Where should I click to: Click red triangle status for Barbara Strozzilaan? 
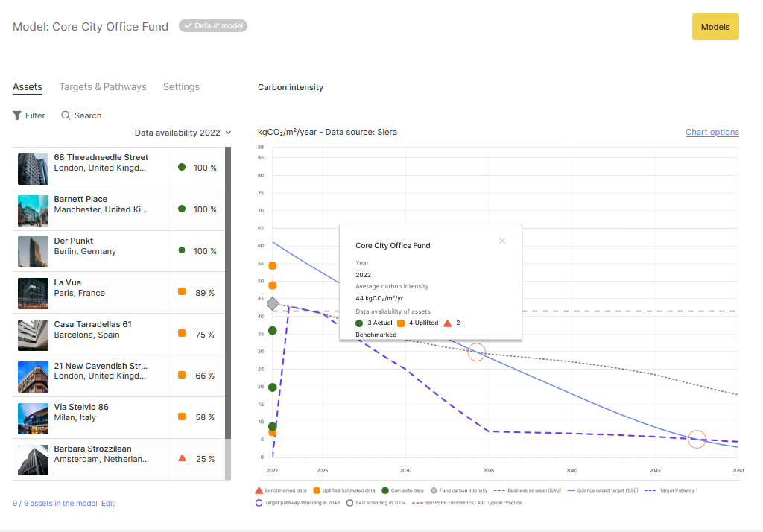coord(182,458)
